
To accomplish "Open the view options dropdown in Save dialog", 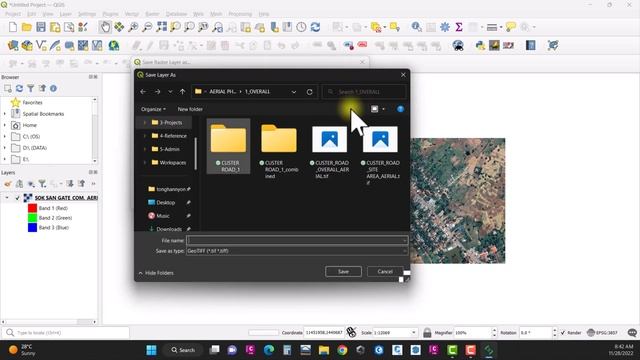I will [384, 109].
